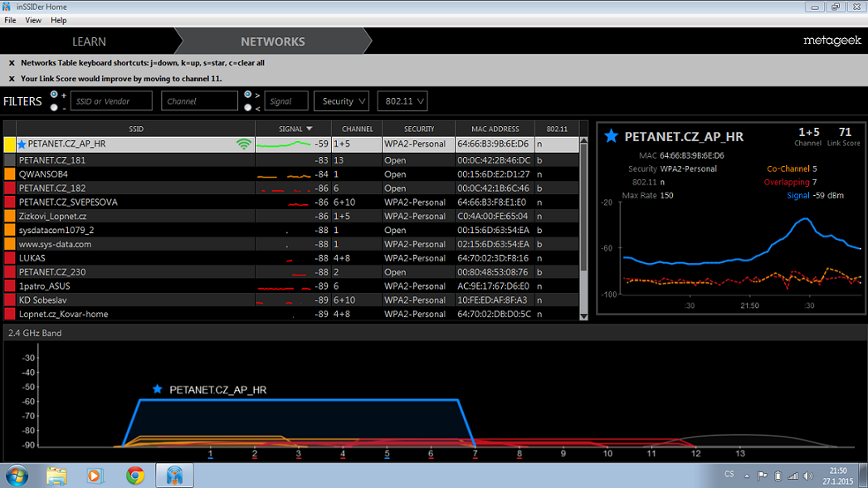Select the exclude (-) SSID filter radio button
This screenshot has height=488, width=868.
54,107
